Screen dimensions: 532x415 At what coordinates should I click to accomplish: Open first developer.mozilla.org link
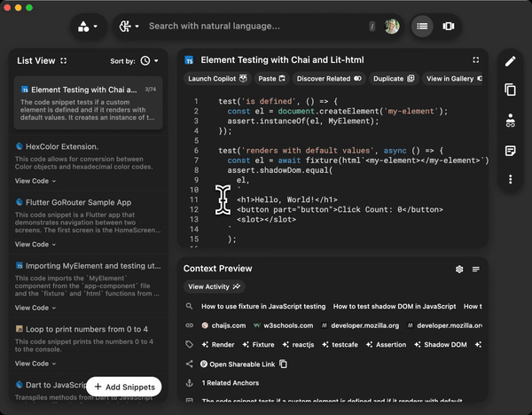point(360,325)
